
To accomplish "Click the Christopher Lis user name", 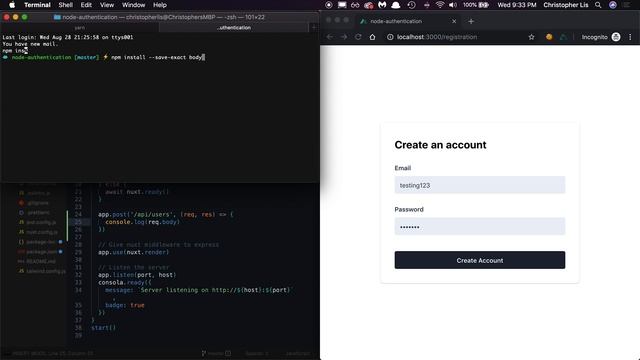I will 566,5.
